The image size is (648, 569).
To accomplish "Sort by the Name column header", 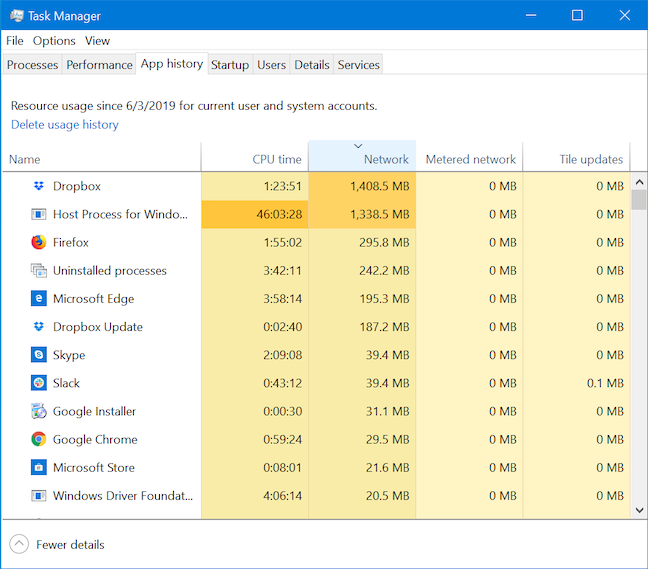I will point(102,157).
